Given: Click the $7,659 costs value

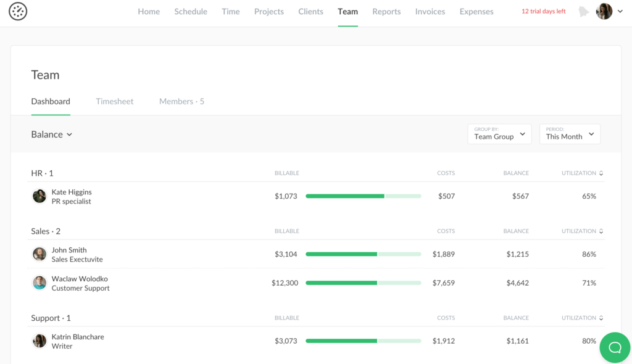Looking at the screenshot, I should click(x=443, y=283).
